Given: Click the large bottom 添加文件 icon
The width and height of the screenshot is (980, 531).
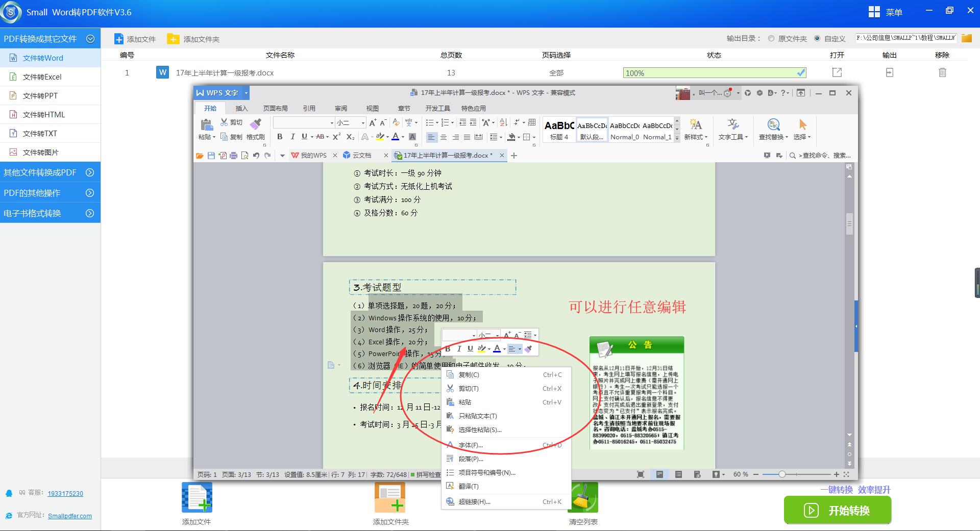Looking at the screenshot, I should point(197,497).
